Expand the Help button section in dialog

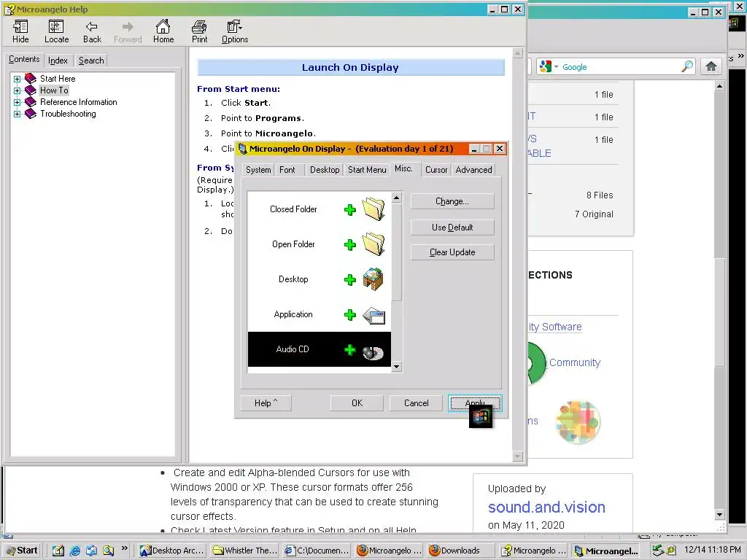(x=266, y=402)
